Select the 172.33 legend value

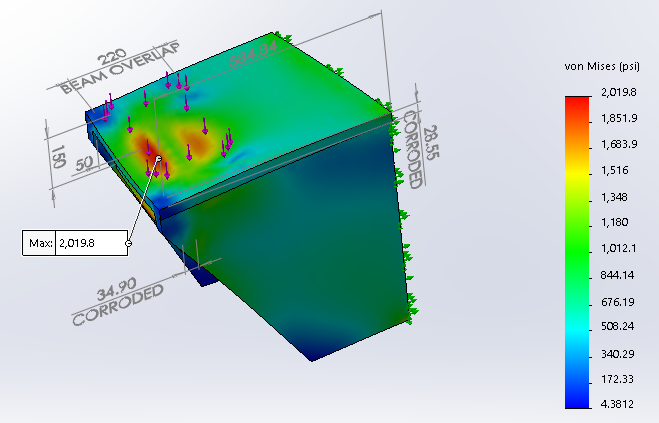[x=618, y=378]
